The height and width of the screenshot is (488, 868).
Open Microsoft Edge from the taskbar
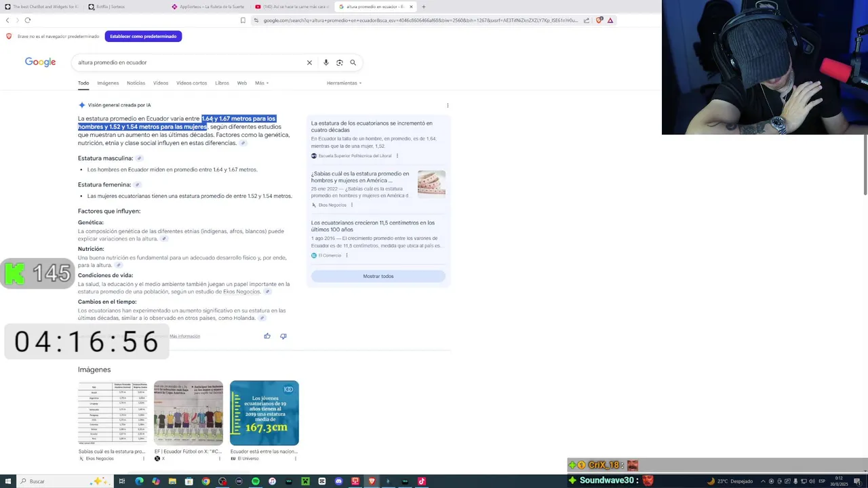click(139, 481)
